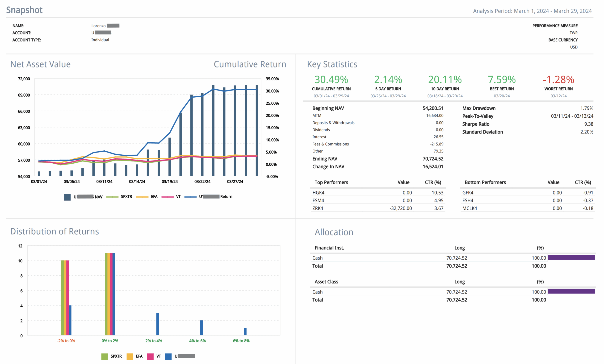The image size is (604, 364).
Task: Click the purple Financial Inst. Cash bar
Action: 571,257
